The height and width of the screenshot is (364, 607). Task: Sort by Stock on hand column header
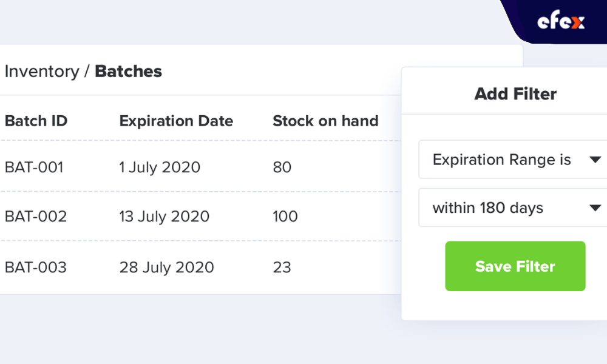325,121
